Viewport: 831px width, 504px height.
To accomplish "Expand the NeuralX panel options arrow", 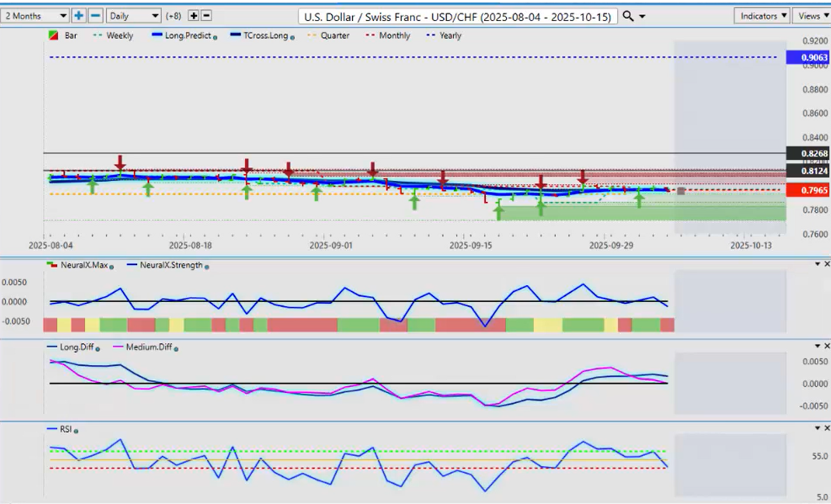I will [817, 264].
